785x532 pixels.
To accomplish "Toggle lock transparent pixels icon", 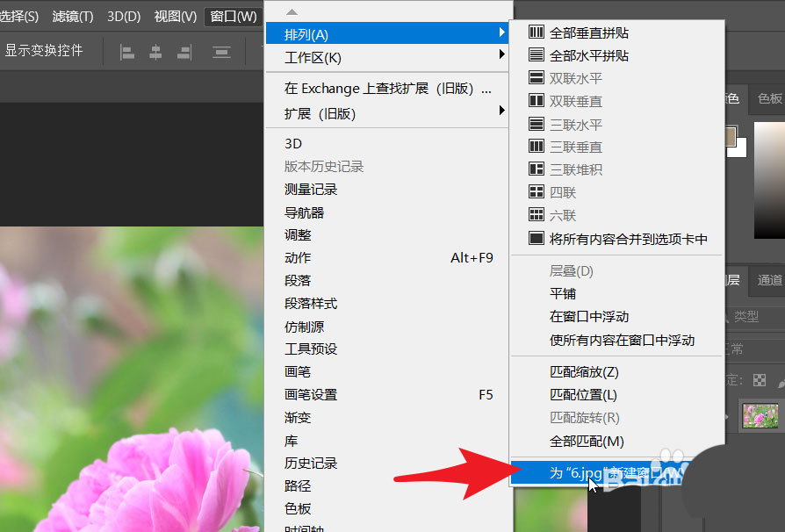I will pyautogui.click(x=760, y=380).
